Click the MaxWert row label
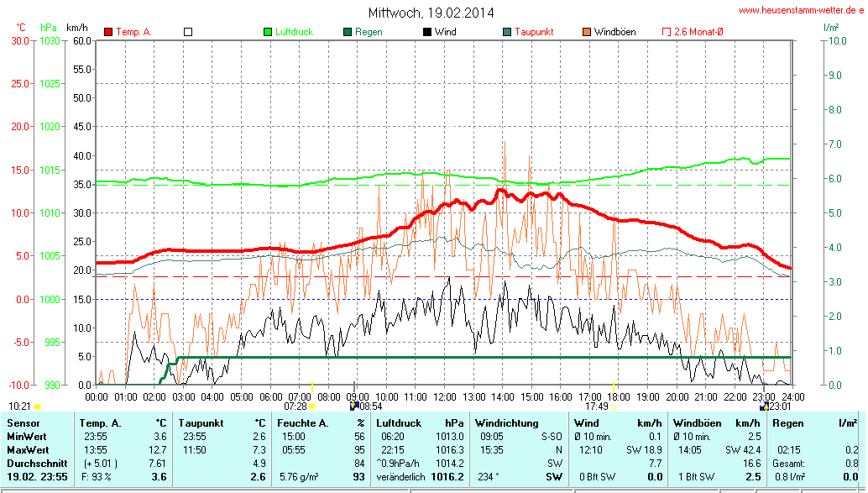Image resolution: width=868 pixels, height=493 pixels. (28, 450)
